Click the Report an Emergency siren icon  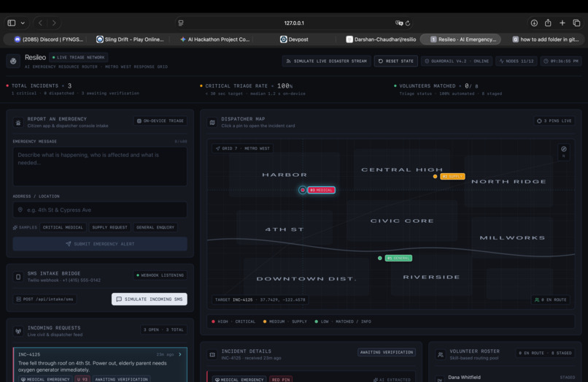(18, 122)
